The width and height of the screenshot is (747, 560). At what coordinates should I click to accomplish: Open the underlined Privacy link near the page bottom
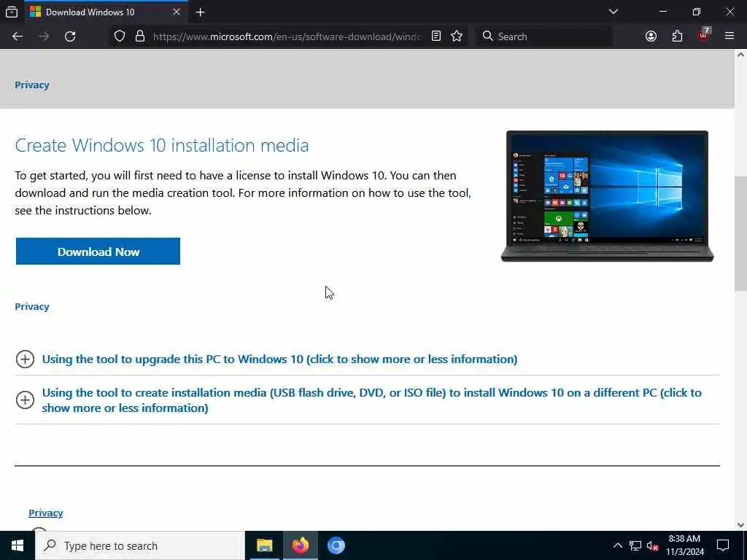point(46,513)
